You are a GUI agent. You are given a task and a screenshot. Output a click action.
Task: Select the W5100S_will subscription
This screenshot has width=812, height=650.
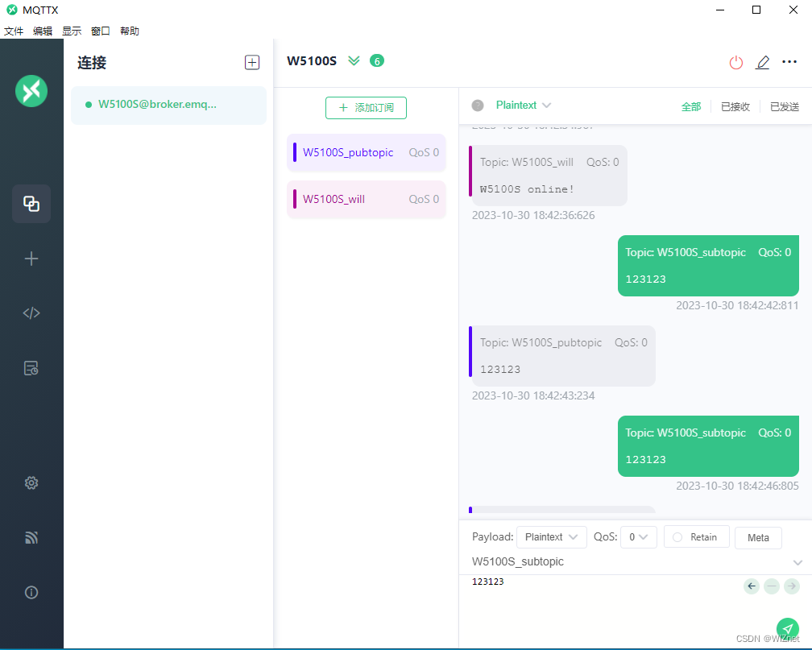[367, 200]
